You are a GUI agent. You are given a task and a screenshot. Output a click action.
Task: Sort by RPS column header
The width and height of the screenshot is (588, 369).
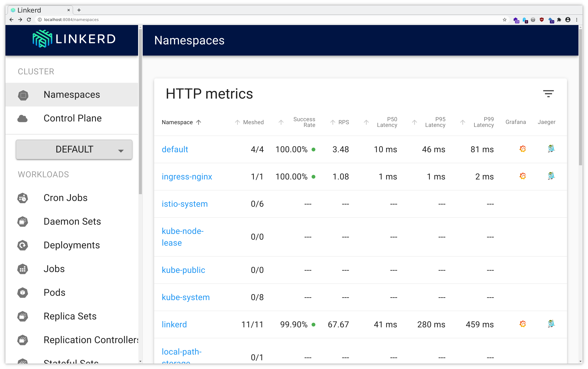(343, 122)
